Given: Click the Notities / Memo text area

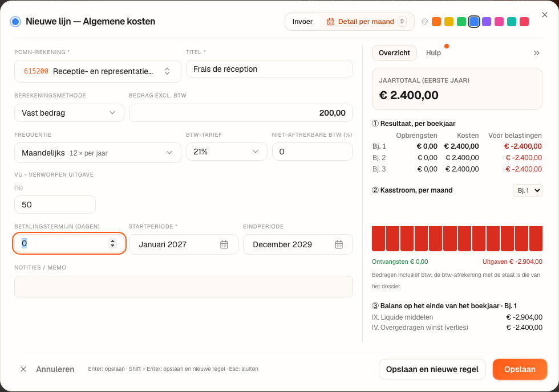Looking at the screenshot, I should [x=184, y=287].
